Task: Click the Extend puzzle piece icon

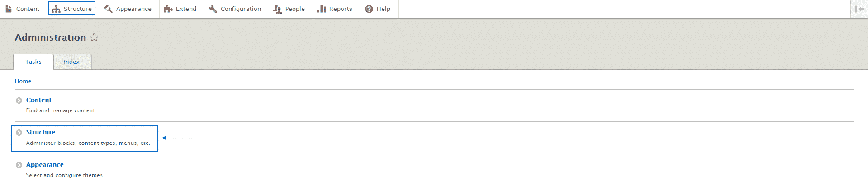Action: [x=168, y=9]
